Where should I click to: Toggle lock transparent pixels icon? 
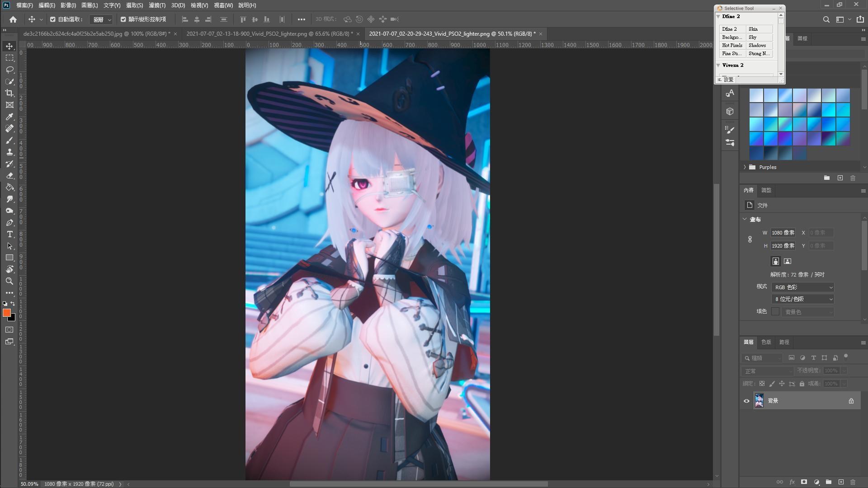click(x=762, y=384)
